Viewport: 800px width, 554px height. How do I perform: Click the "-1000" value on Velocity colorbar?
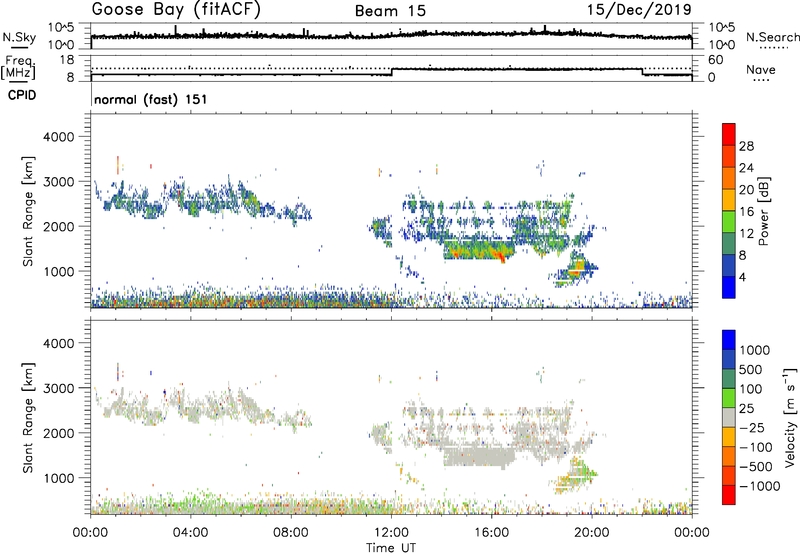click(759, 486)
